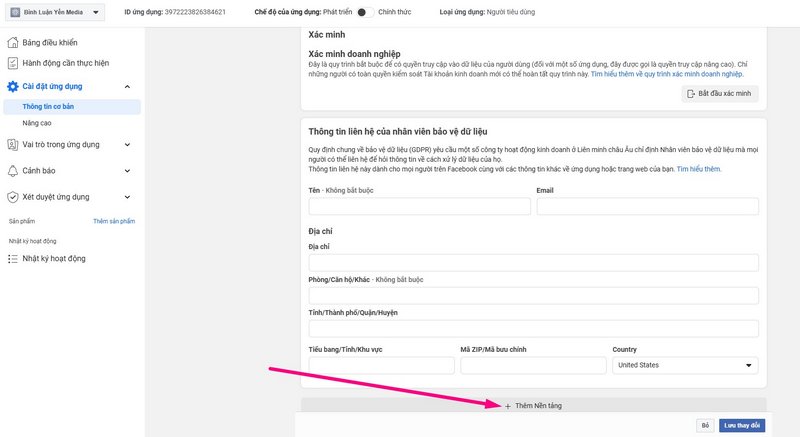Image resolution: width=800 pixels, height=437 pixels.
Task: Open the Country dropdown showing United States
Action: pos(685,365)
